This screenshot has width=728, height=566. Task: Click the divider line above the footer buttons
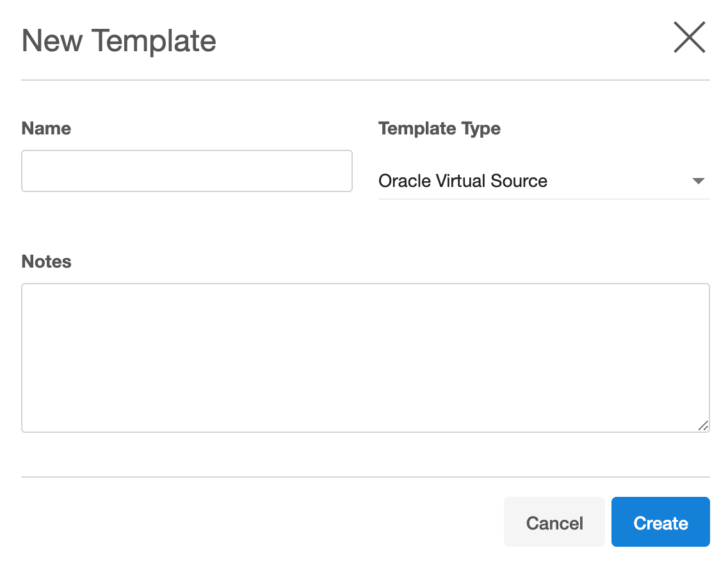(365, 477)
